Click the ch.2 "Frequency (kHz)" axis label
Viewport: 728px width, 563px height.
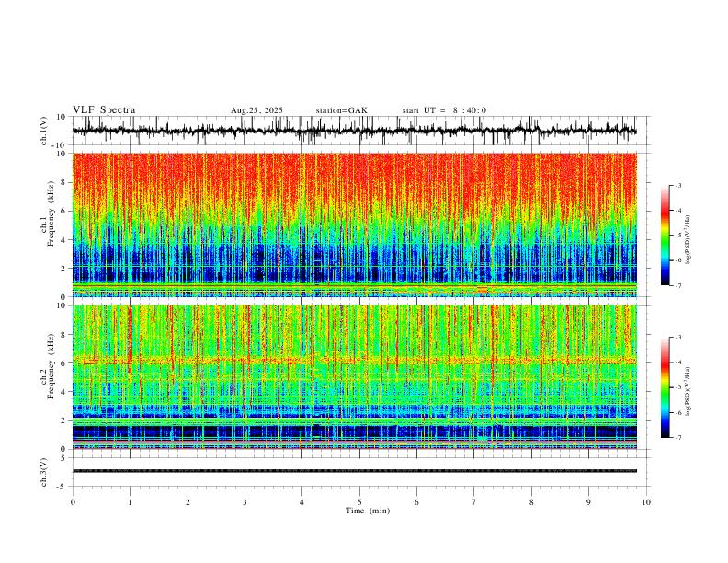tap(51, 366)
